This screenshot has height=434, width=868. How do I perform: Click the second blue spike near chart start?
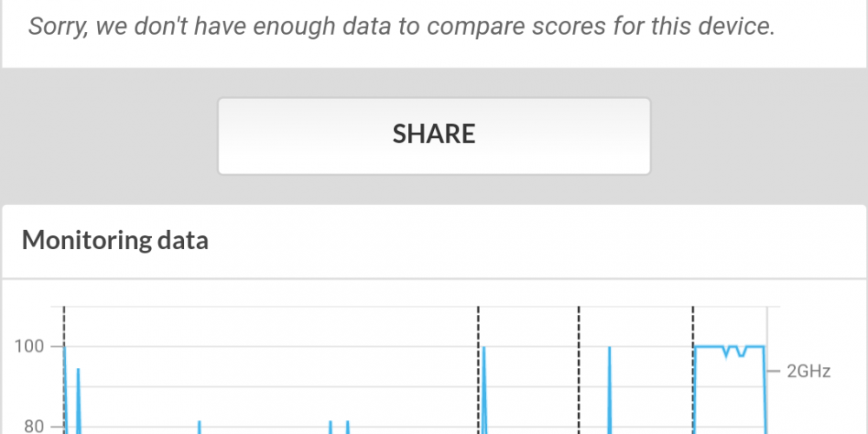[78, 400]
